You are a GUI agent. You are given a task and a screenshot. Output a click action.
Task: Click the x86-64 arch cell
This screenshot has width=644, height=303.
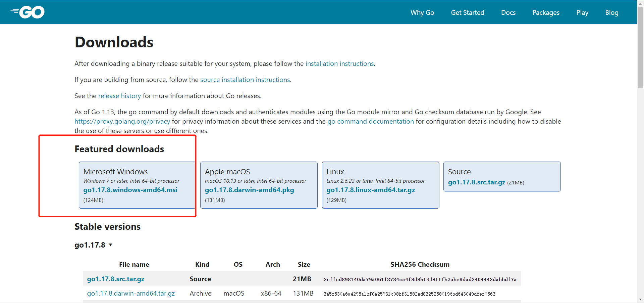click(x=271, y=293)
